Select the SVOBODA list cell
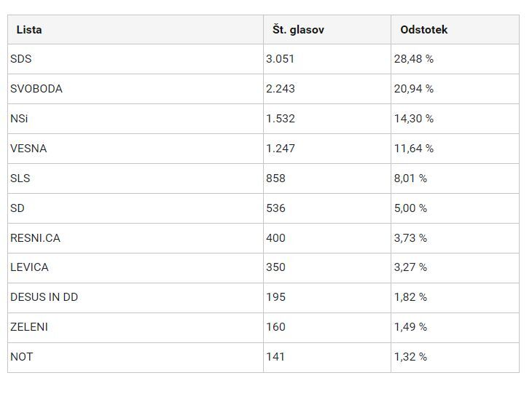 [x=36, y=89]
